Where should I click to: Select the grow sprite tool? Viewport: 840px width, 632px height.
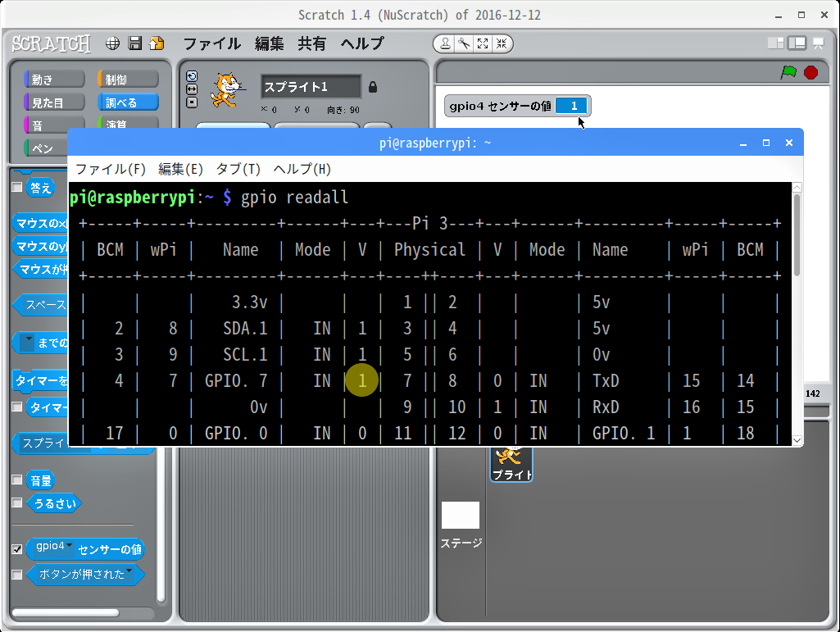coord(483,44)
